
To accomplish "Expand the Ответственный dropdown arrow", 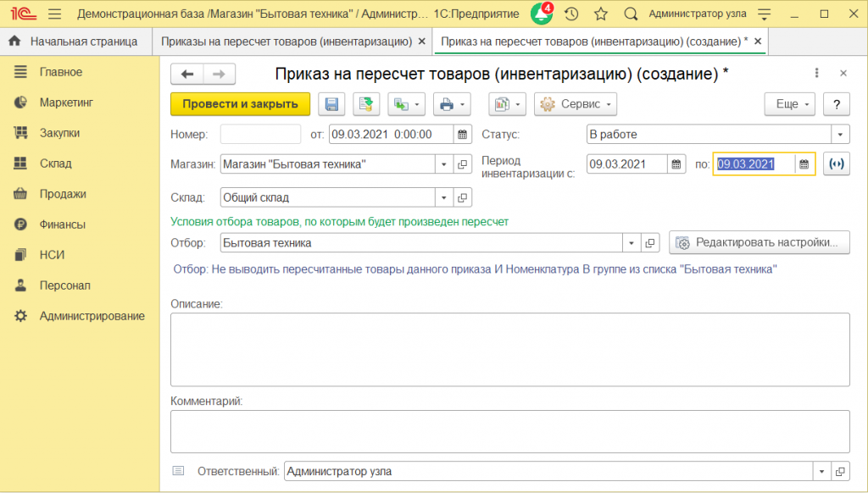I will tap(821, 472).
